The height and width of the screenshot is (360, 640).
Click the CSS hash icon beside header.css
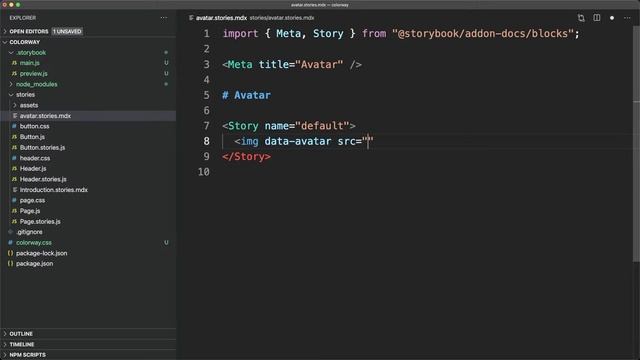[x=14, y=158]
